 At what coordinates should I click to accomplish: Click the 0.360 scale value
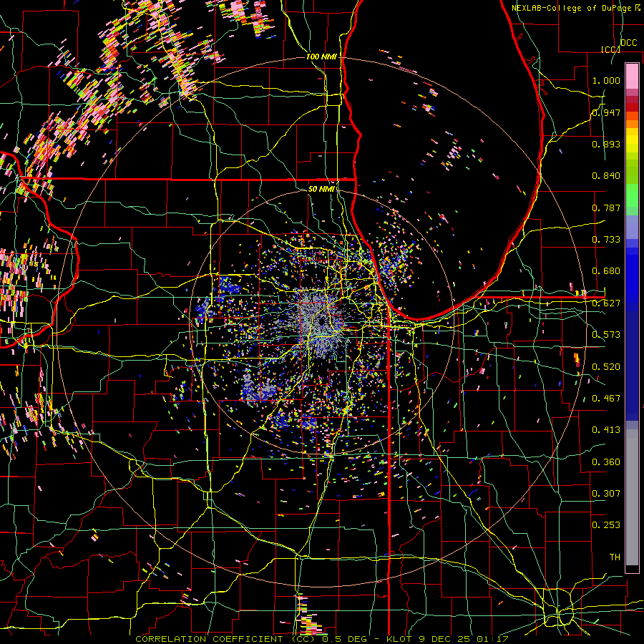(606, 462)
